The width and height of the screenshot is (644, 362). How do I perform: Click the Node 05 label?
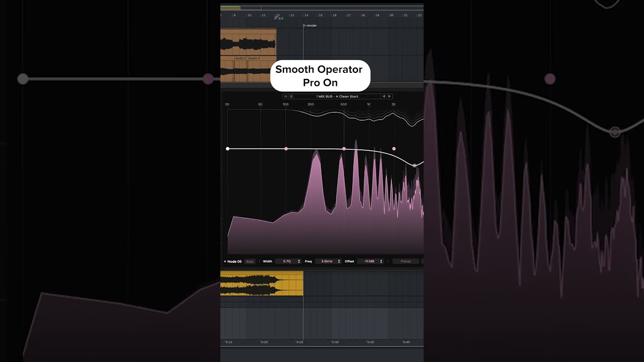pos(234,261)
